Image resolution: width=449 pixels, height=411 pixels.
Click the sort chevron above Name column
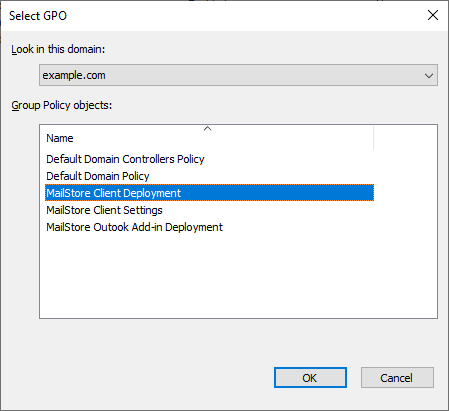[207, 129]
